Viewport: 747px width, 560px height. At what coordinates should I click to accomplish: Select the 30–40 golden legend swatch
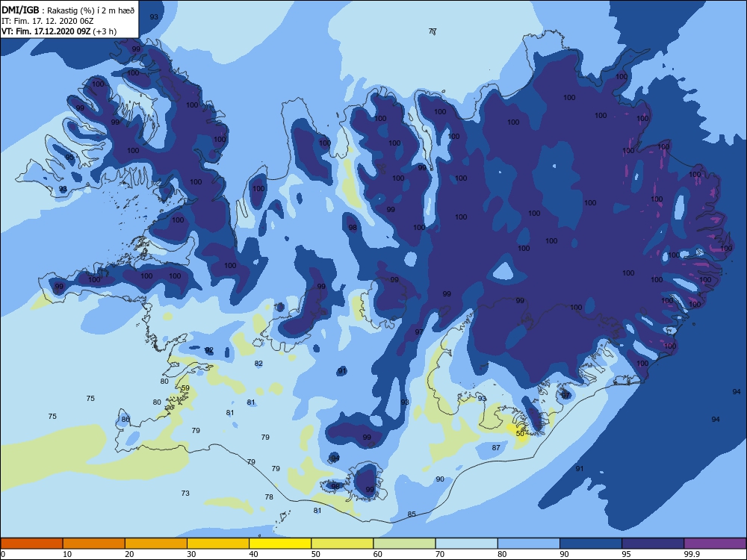[218, 544]
